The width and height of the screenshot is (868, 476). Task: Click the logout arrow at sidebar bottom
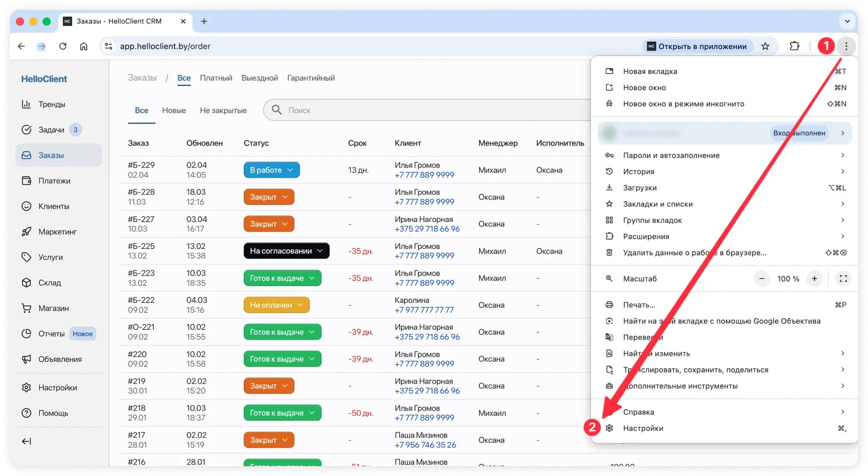26,441
